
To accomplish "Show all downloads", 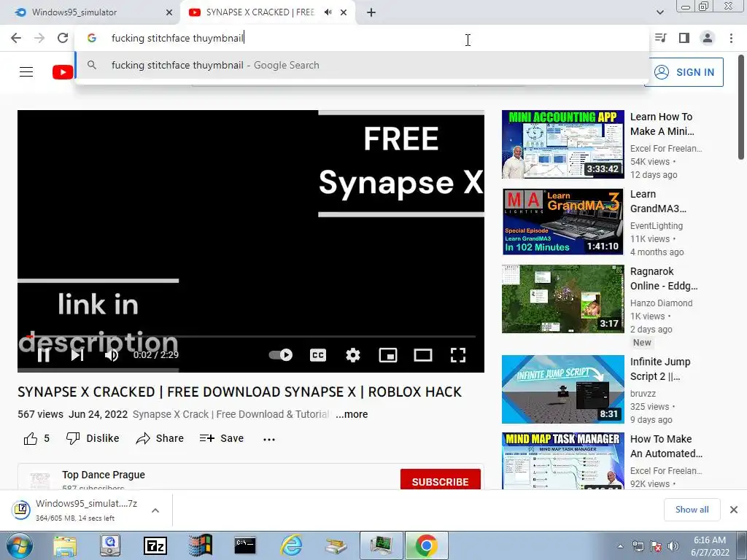I will (692, 510).
